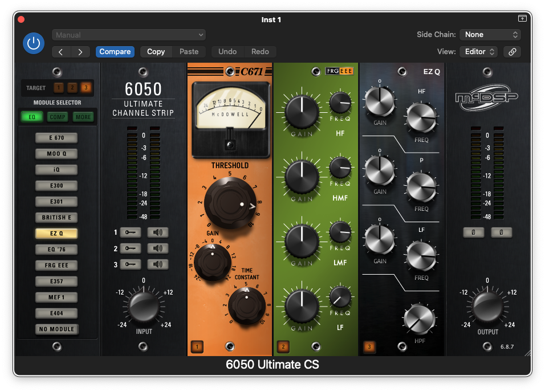The image size is (545, 392).
Task: Select the E357 module
Action: tap(56, 281)
